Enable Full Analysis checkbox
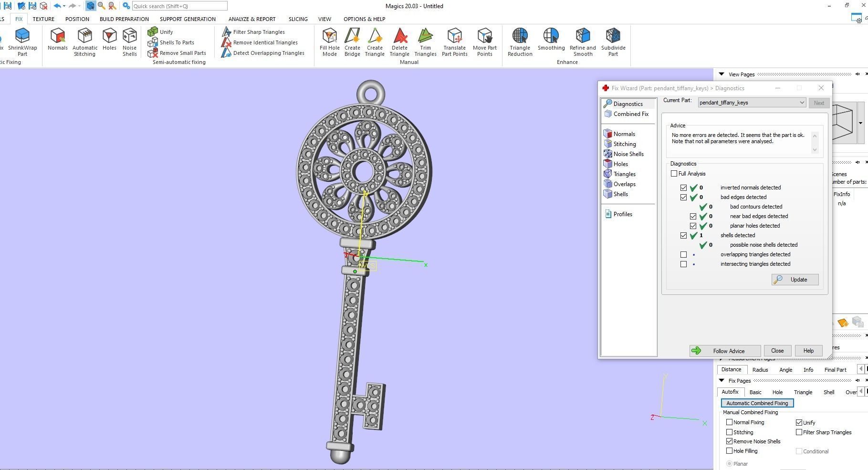The height and width of the screenshot is (470, 868). click(x=674, y=174)
